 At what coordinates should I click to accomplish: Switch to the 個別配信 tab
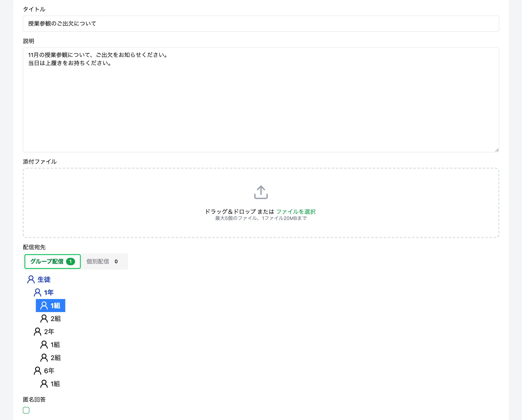click(x=102, y=262)
